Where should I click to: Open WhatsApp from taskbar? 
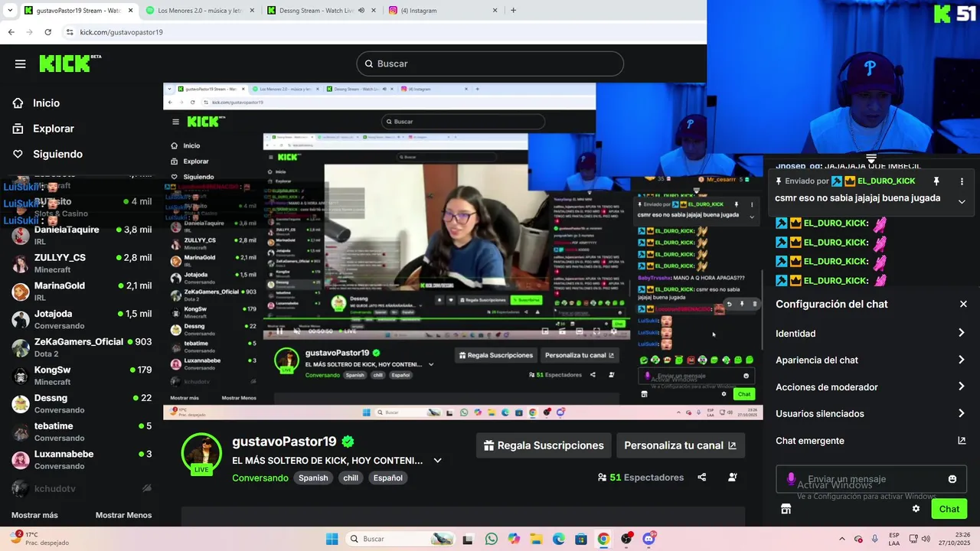[491, 539]
